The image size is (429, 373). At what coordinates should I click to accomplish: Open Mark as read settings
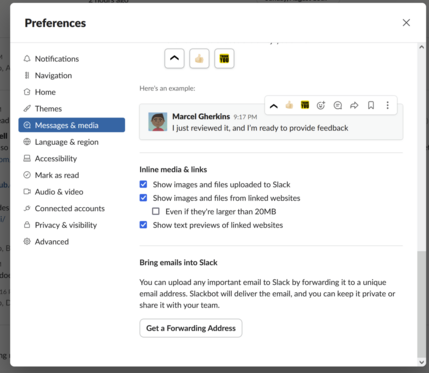72,175
